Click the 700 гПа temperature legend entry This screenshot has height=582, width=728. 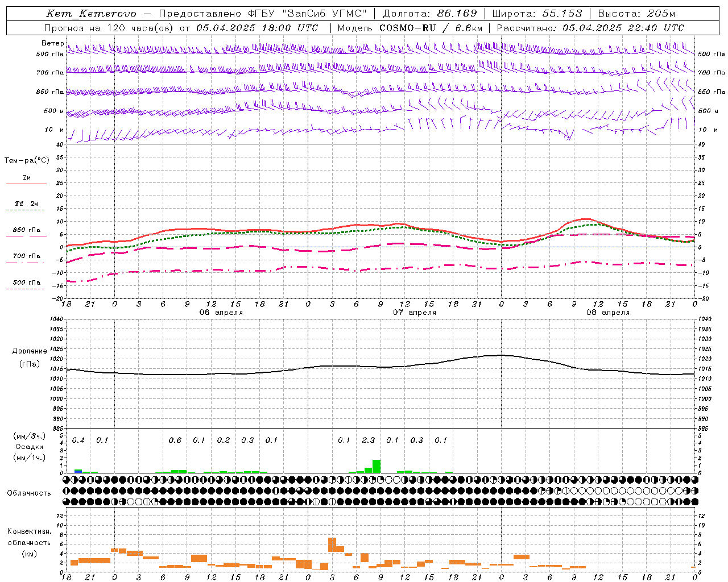coord(26,256)
